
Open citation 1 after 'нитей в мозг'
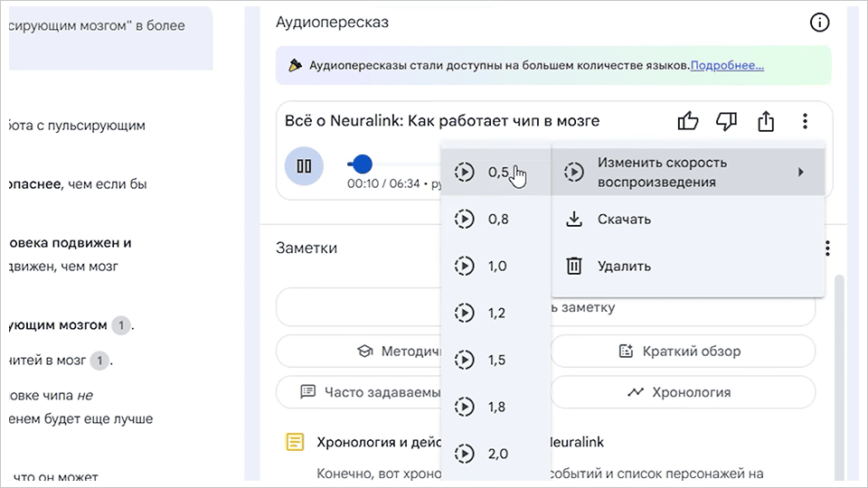pyautogui.click(x=99, y=361)
